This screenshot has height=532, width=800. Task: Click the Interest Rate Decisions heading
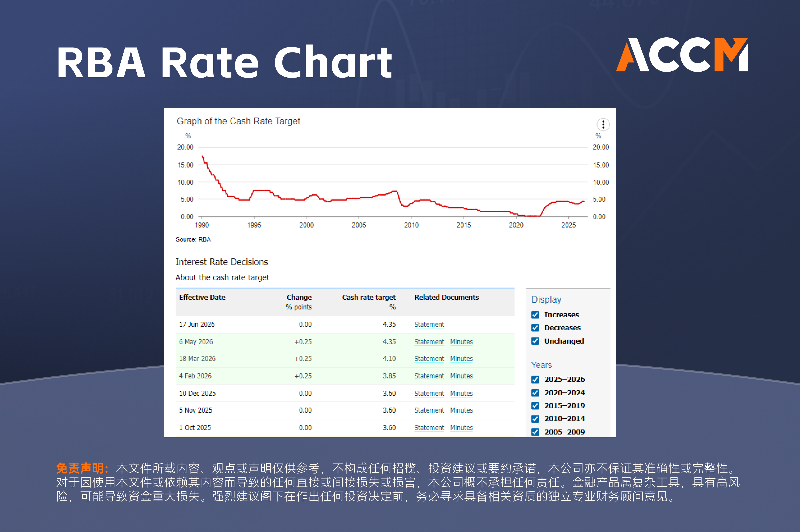point(222,262)
